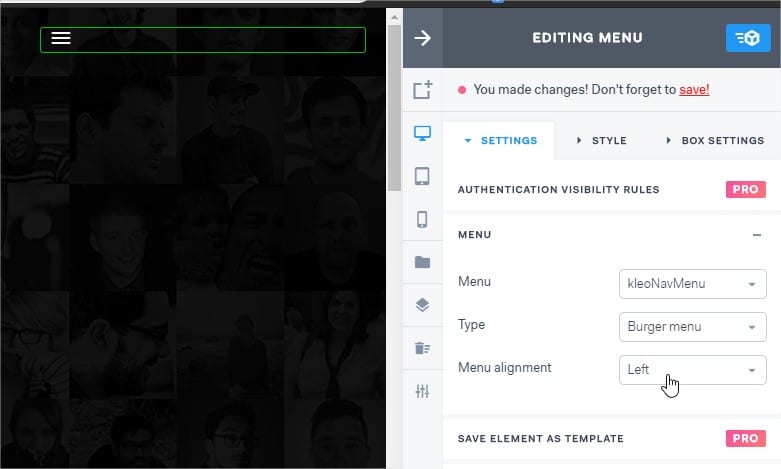Click the add new page icon
Screen dimensions: 781x469
click(422, 90)
